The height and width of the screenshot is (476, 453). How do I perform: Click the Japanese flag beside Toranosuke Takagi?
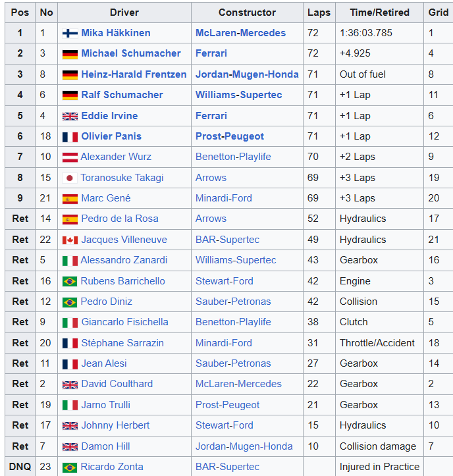(x=70, y=178)
